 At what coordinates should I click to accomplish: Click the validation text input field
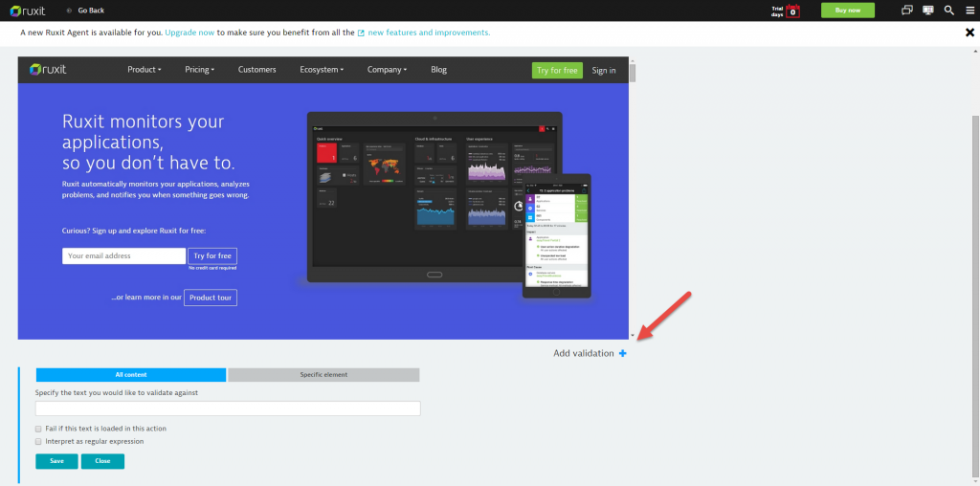pyautogui.click(x=228, y=409)
